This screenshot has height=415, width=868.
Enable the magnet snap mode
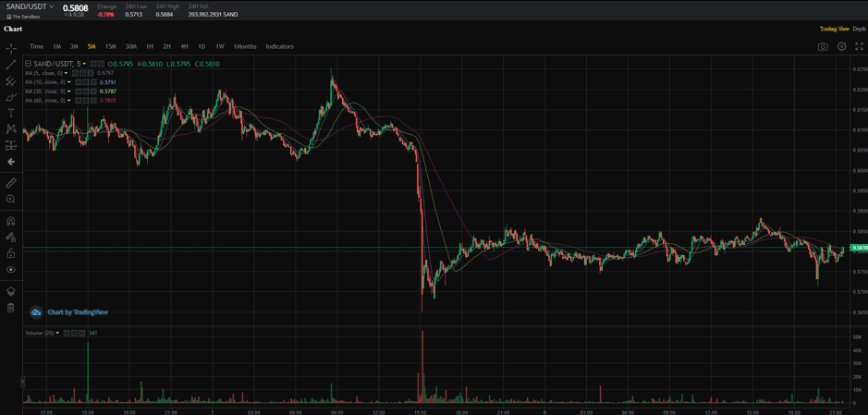[x=11, y=221]
